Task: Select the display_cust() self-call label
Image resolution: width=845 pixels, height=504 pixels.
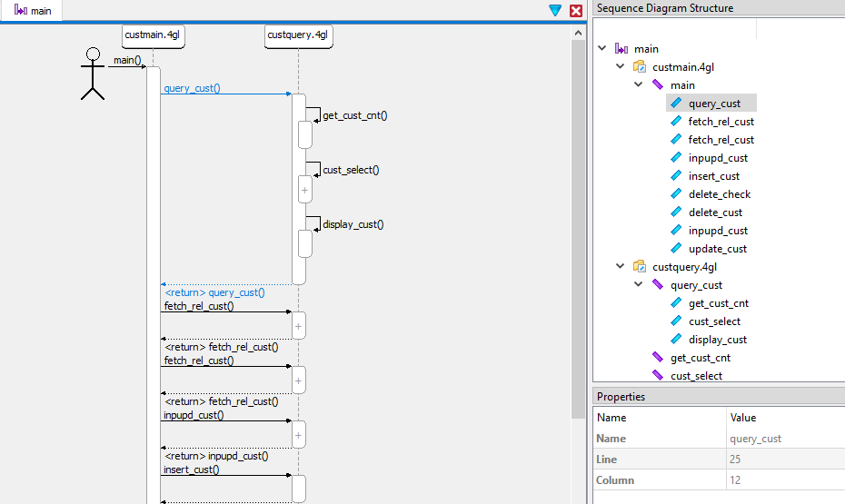Action: tap(353, 224)
